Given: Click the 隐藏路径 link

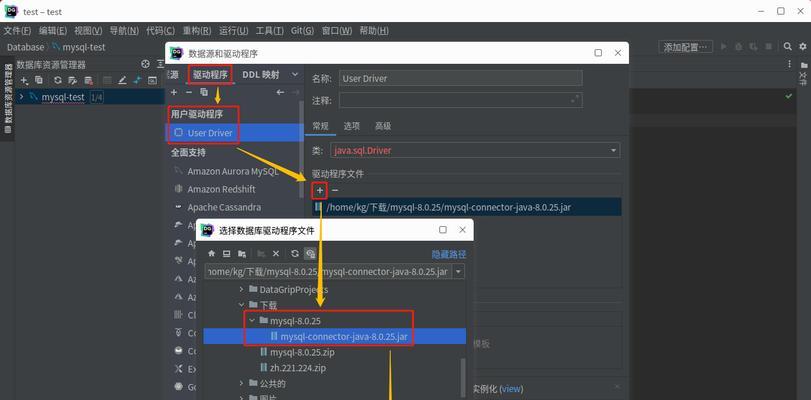Looking at the screenshot, I should [449, 254].
